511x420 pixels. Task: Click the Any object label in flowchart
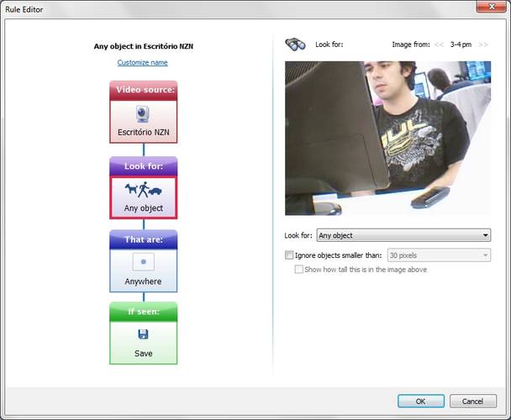[144, 208]
